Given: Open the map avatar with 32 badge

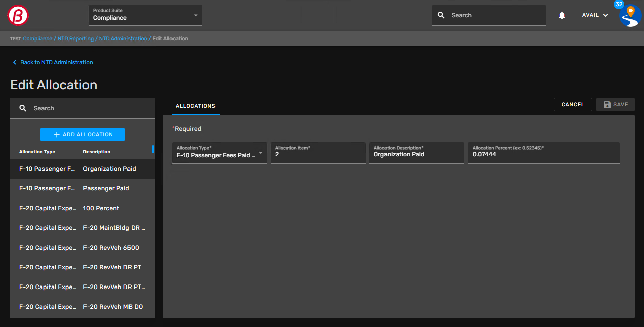Looking at the screenshot, I should [x=630, y=16].
